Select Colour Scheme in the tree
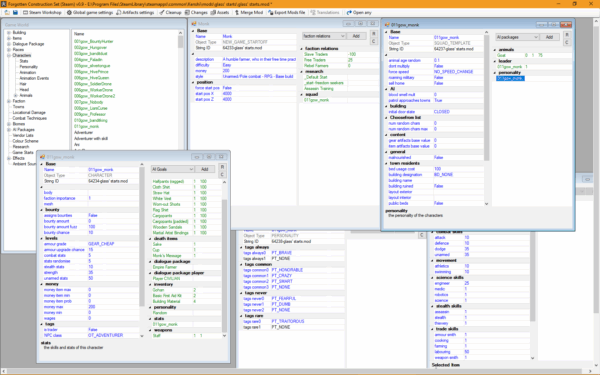 point(25,141)
